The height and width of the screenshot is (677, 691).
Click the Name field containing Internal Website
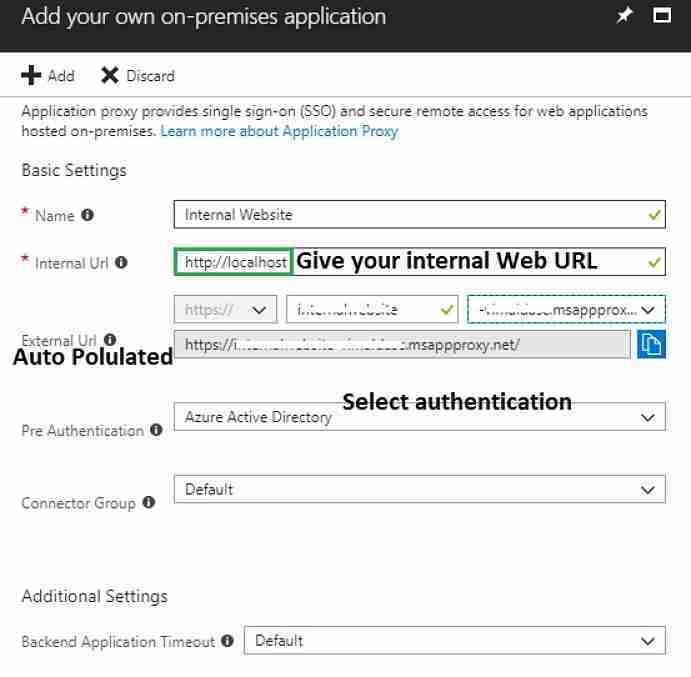coord(420,215)
